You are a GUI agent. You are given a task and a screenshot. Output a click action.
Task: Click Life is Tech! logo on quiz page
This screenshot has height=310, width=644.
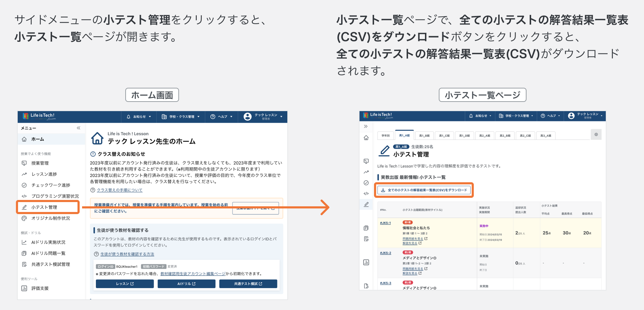point(378,116)
